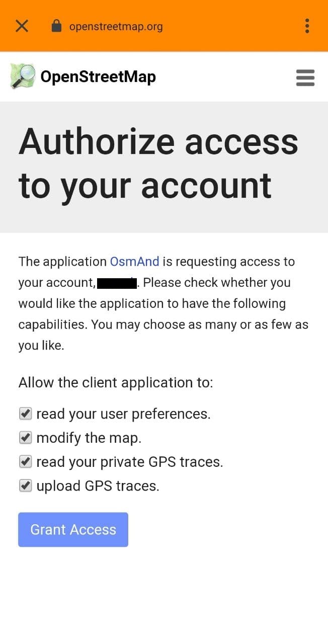Tap the site security lock icon
Image resolution: width=328 pixels, height=644 pixels.
pos(56,26)
